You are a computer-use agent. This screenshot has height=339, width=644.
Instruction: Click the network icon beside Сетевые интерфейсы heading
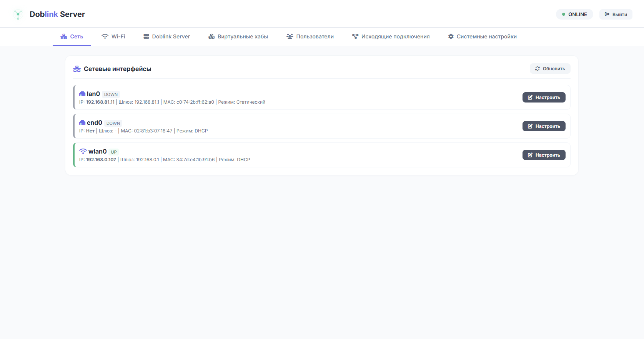77,69
